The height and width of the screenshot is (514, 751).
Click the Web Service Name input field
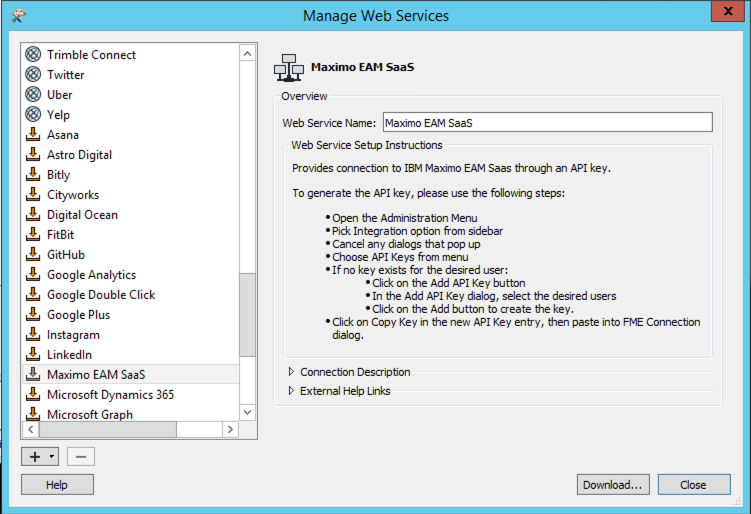[x=547, y=123]
